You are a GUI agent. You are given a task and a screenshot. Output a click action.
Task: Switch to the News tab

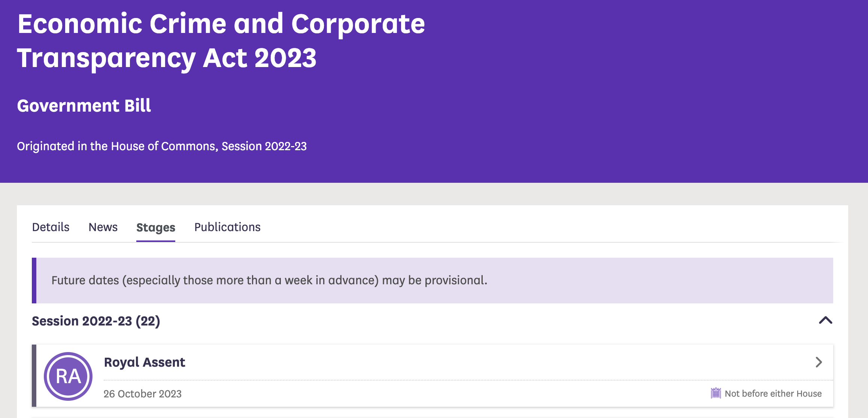click(103, 227)
